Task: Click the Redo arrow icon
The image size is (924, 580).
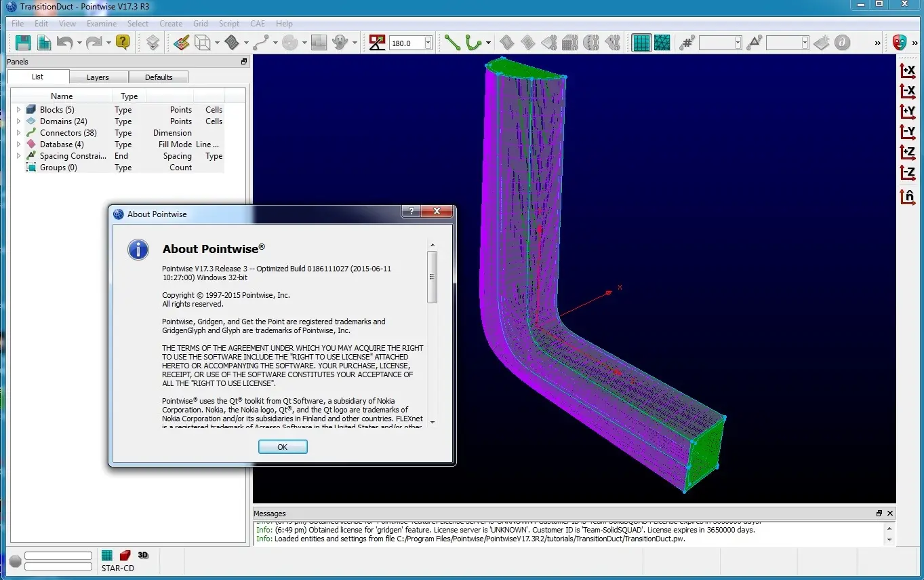Action: point(94,43)
